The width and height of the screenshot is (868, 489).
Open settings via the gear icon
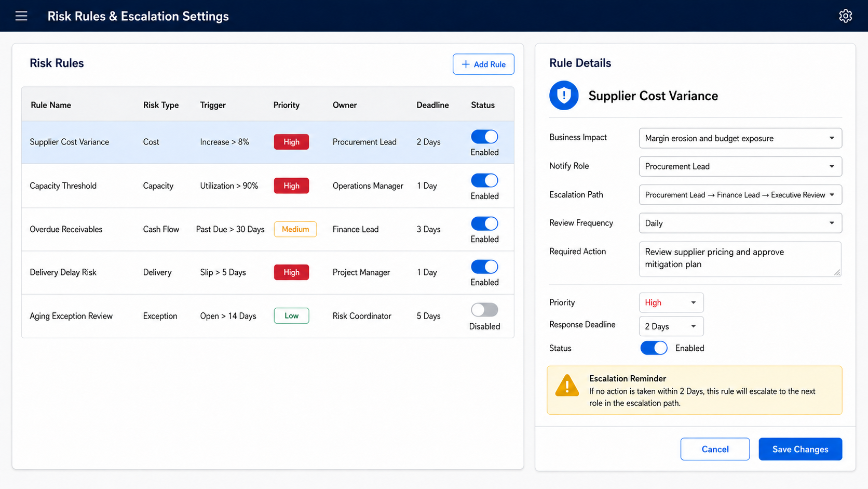[845, 16]
